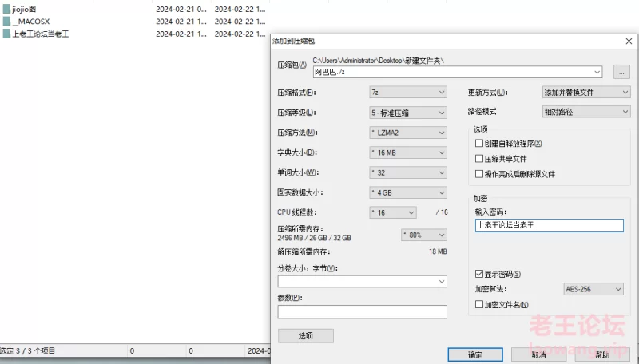Open the 路径模式 dropdown
This screenshot has height=364, width=639.
click(585, 112)
